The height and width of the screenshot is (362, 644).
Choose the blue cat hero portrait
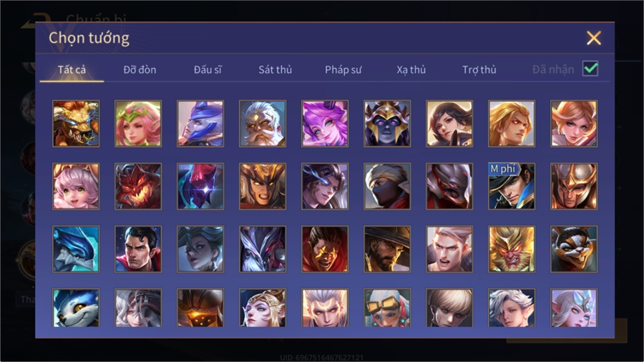tap(76, 308)
